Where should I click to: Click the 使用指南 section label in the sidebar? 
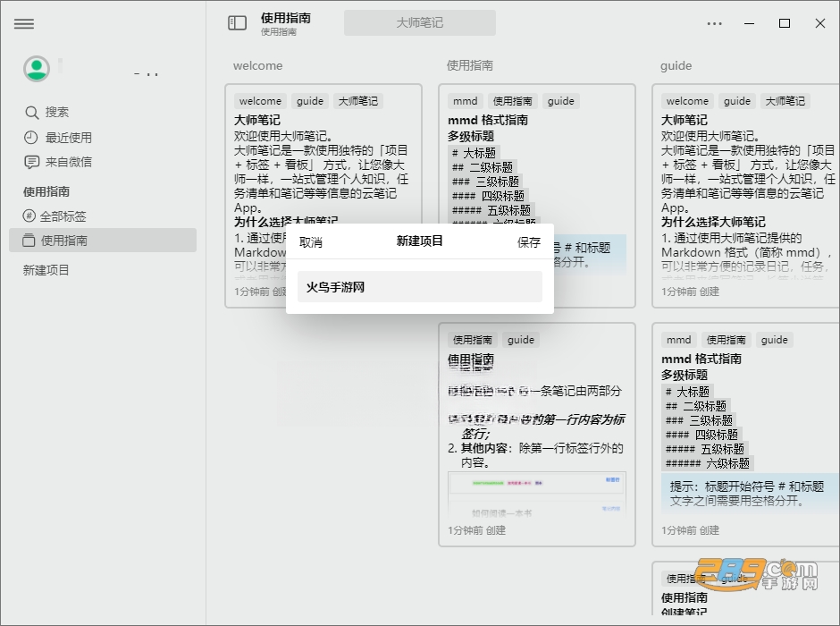(x=46, y=191)
